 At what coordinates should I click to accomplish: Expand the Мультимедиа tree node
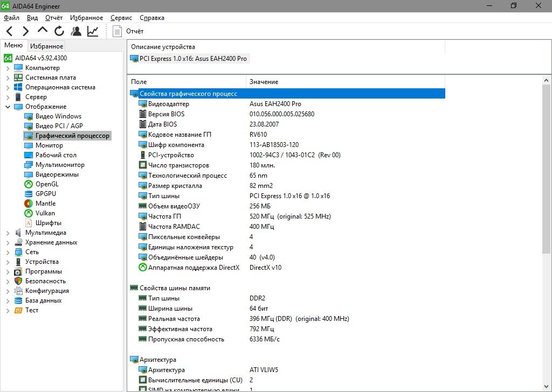coord(8,233)
